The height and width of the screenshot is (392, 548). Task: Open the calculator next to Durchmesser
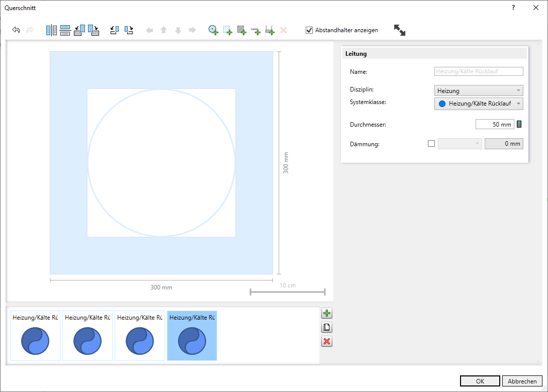[x=519, y=124]
